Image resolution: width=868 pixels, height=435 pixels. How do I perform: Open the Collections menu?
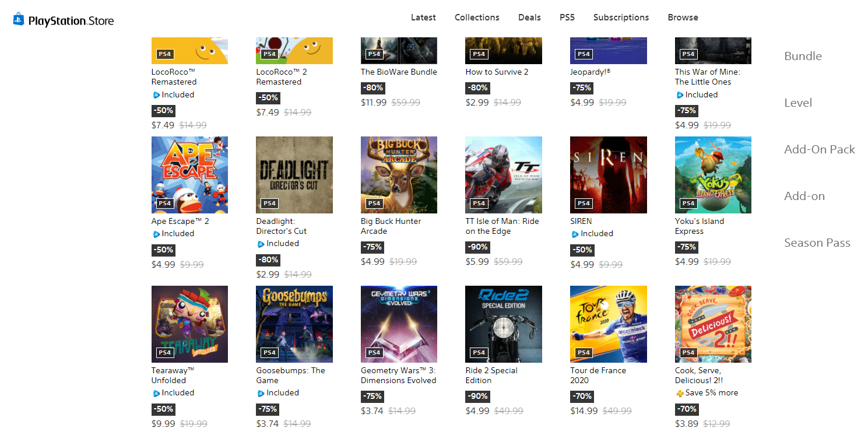click(477, 17)
